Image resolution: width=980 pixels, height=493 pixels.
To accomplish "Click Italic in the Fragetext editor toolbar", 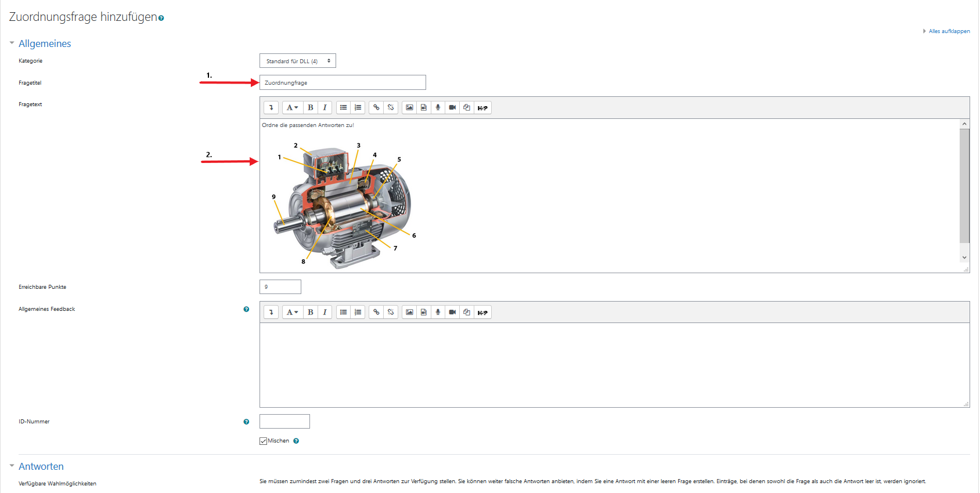I will (325, 108).
